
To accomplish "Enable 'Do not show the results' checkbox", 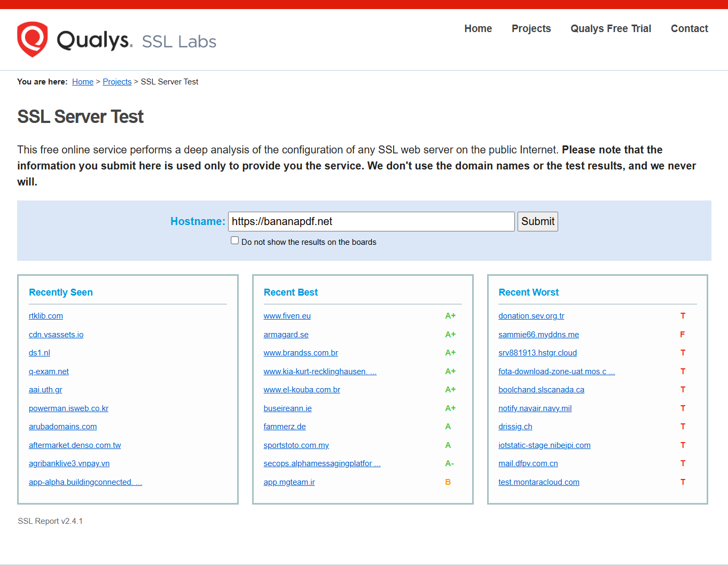I will 234,241.
